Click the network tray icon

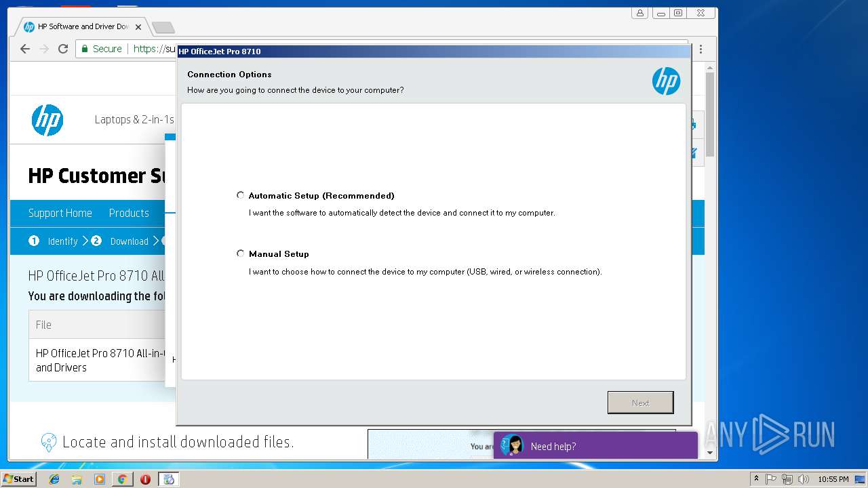[787, 479]
